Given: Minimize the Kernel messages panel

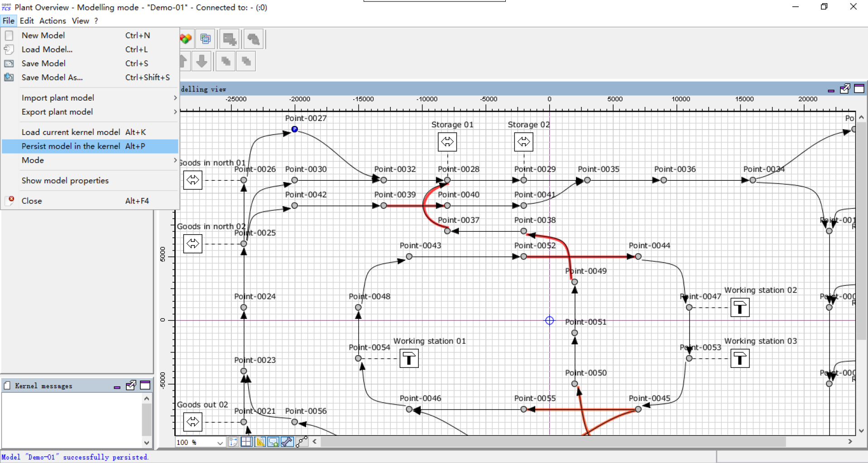Looking at the screenshot, I should tap(117, 387).
